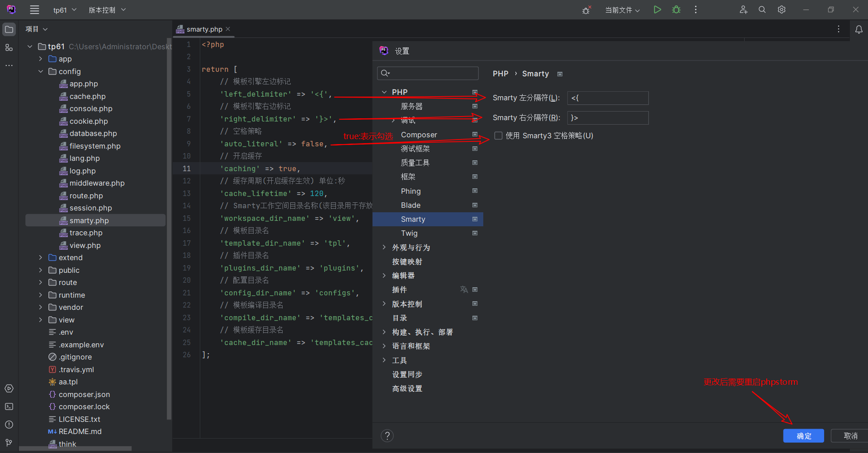Click the Search Everywhere magnifier
Viewport: 868px width, 453px height.
click(x=762, y=9)
